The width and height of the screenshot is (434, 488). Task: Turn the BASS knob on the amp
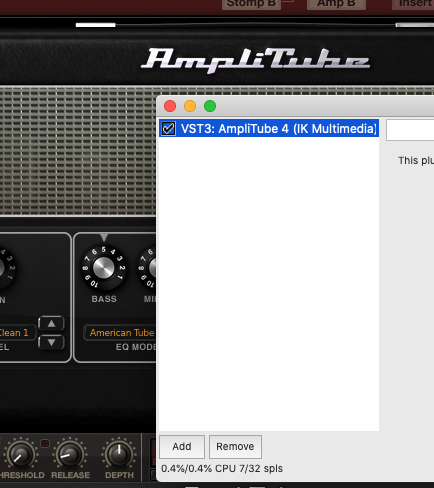click(104, 268)
